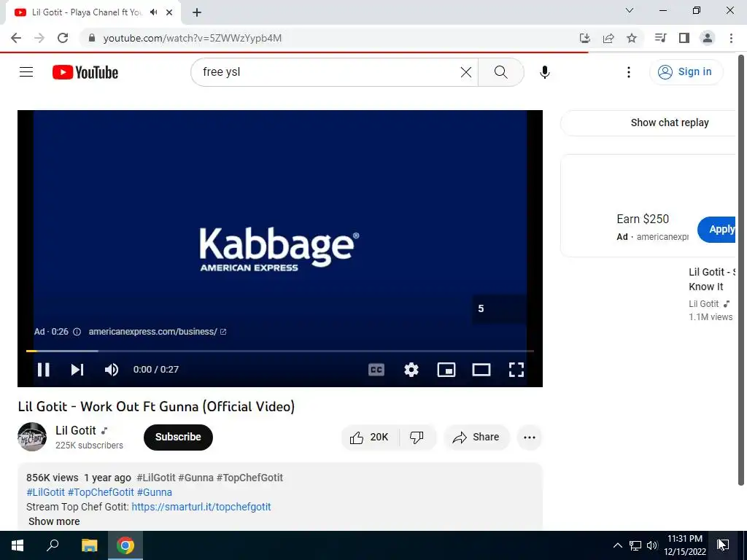The image size is (747, 560).
Task: Enter full screen mode
Action: tap(516, 370)
